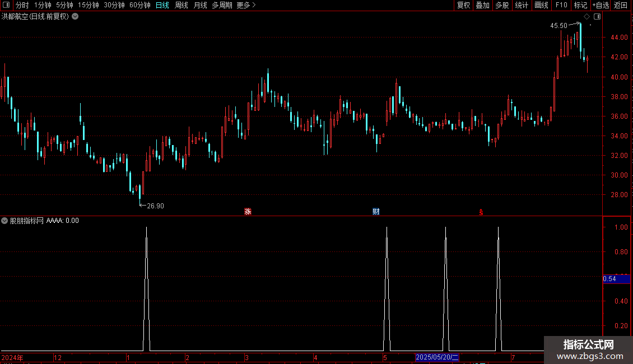Click the 12 month marker on axis
This screenshot has width=633, height=364.
[x=58, y=357]
